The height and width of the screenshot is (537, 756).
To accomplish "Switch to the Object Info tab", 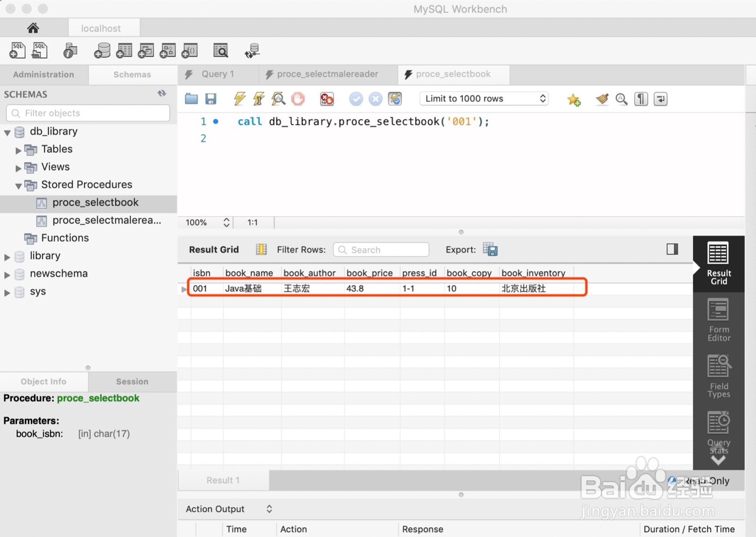I will 43,381.
